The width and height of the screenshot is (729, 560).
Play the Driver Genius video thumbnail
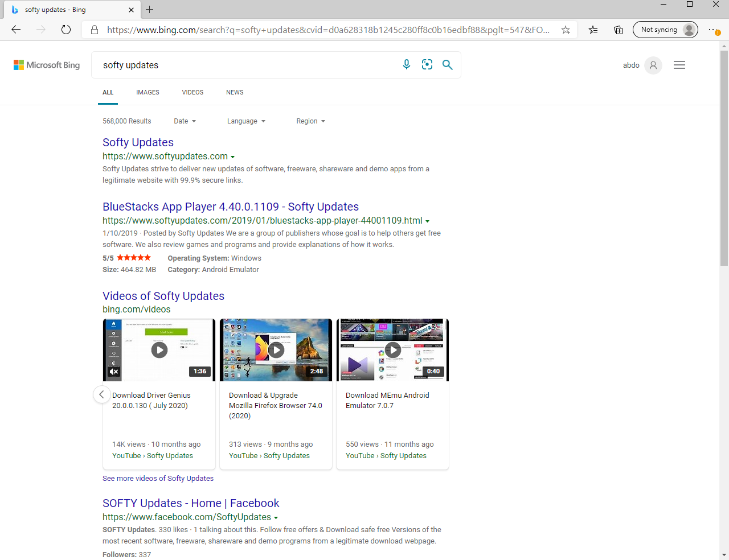[159, 350]
